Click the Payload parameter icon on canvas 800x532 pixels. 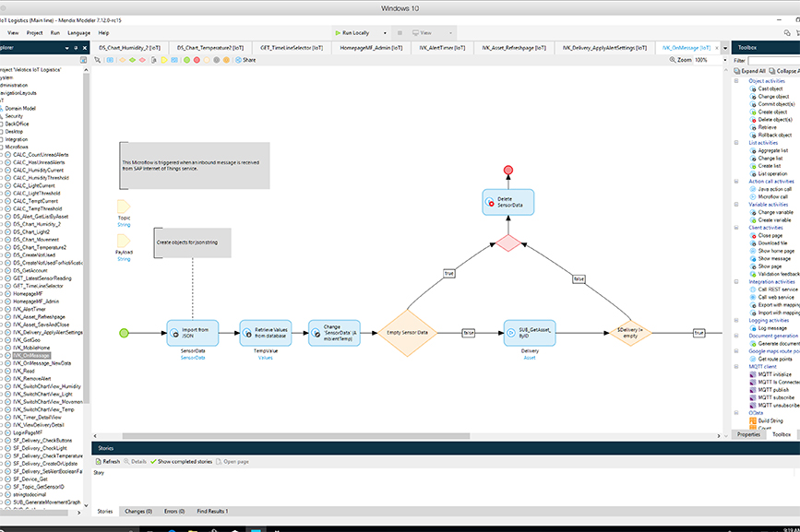point(124,241)
